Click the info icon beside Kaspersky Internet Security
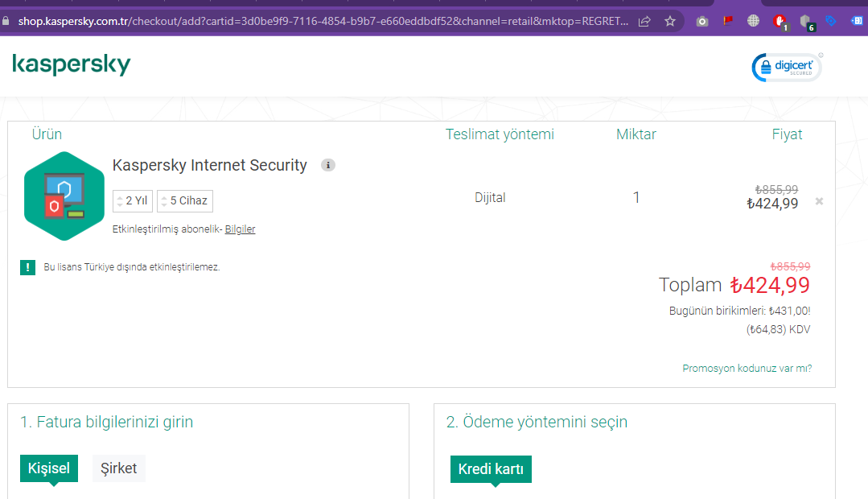Viewport: 868px width, 499px height. coord(327,165)
